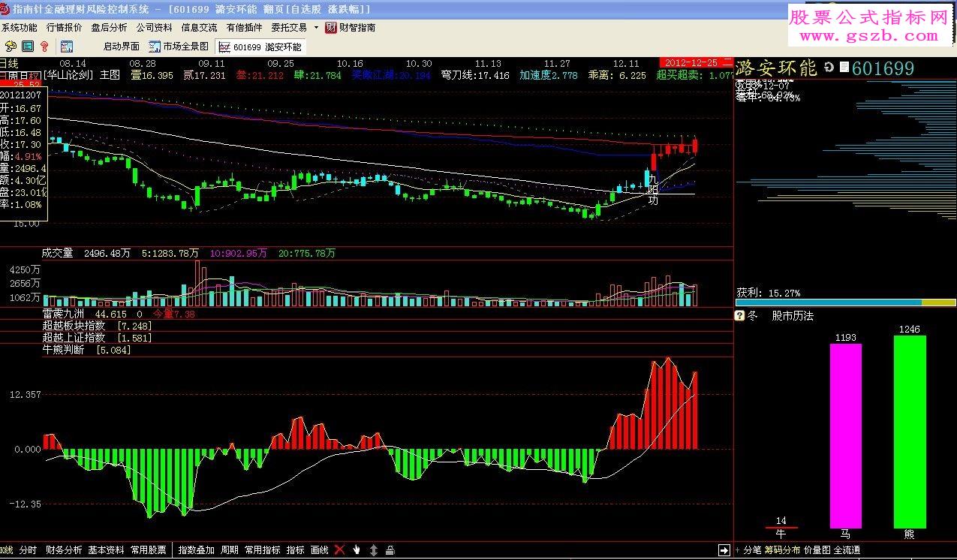Click the stock code 601699
957x560 pixels.
pos(883,68)
